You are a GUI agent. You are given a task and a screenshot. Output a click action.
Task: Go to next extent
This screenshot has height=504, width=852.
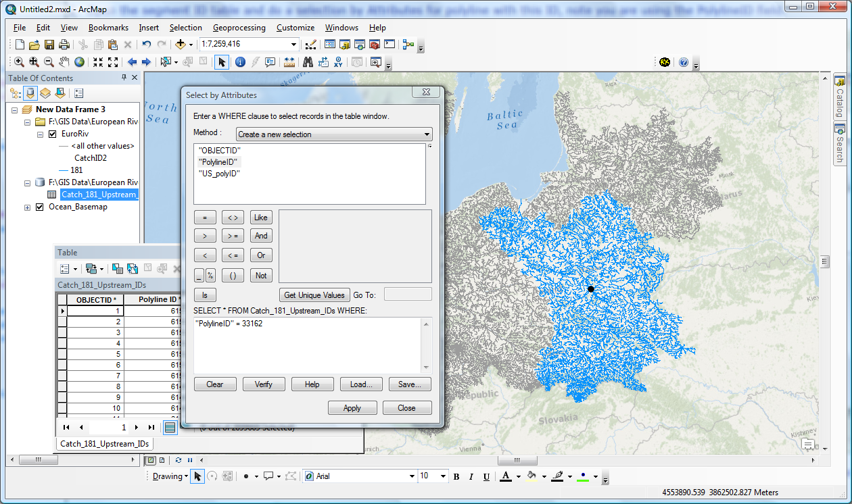pyautogui.click(x=146, y=62)
